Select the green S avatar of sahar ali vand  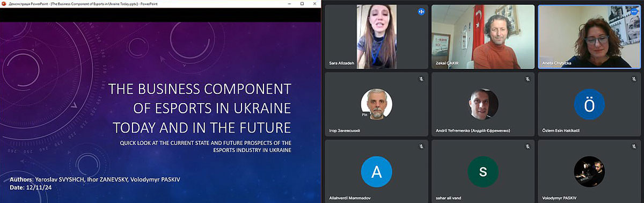click(x=483, y=171)
